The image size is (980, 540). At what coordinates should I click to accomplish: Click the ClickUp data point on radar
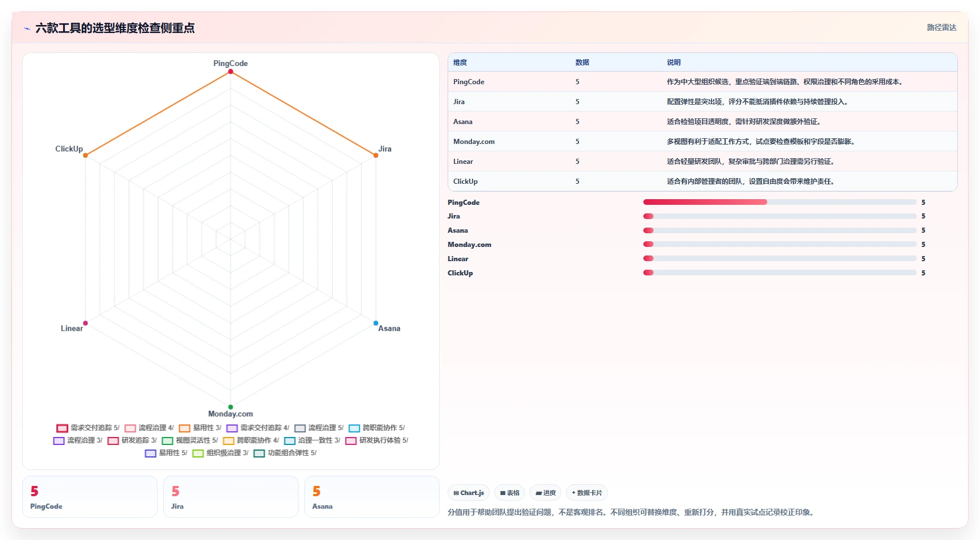(x=85, y=155)
